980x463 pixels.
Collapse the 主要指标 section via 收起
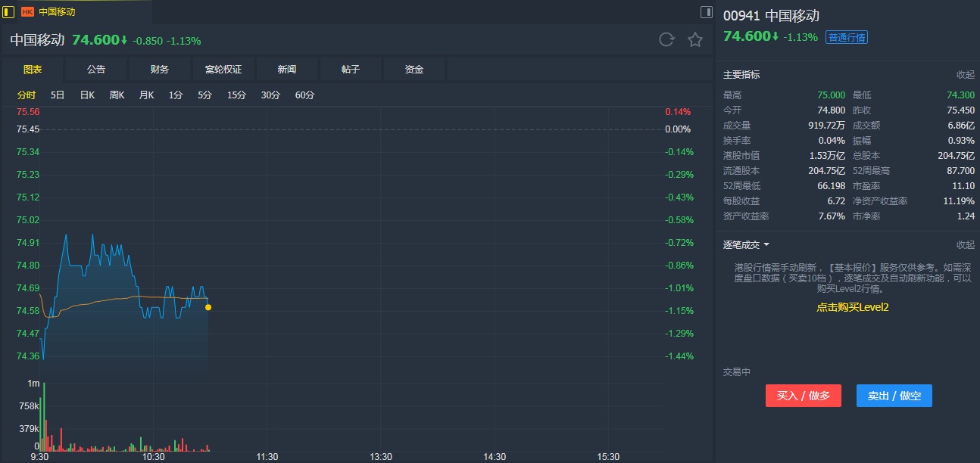(965, 75)
